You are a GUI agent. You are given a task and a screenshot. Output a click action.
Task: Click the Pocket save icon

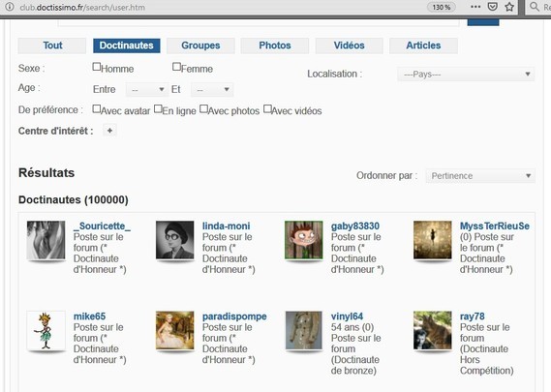[x=493, y=7]
